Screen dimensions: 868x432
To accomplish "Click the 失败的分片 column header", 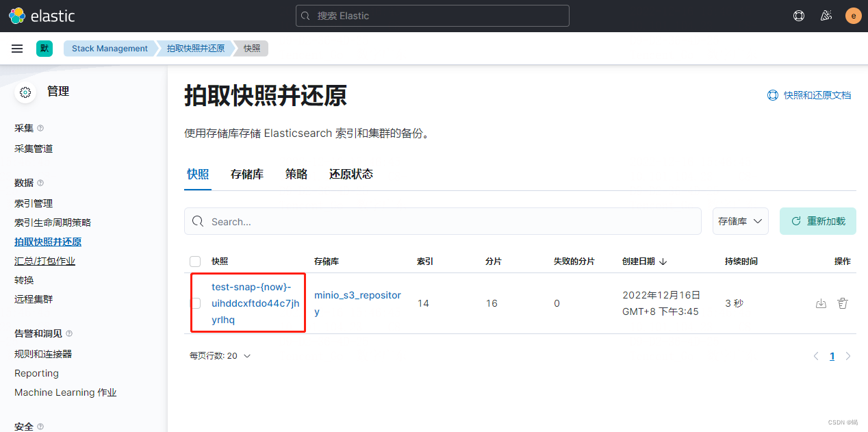I will [574, 262].
